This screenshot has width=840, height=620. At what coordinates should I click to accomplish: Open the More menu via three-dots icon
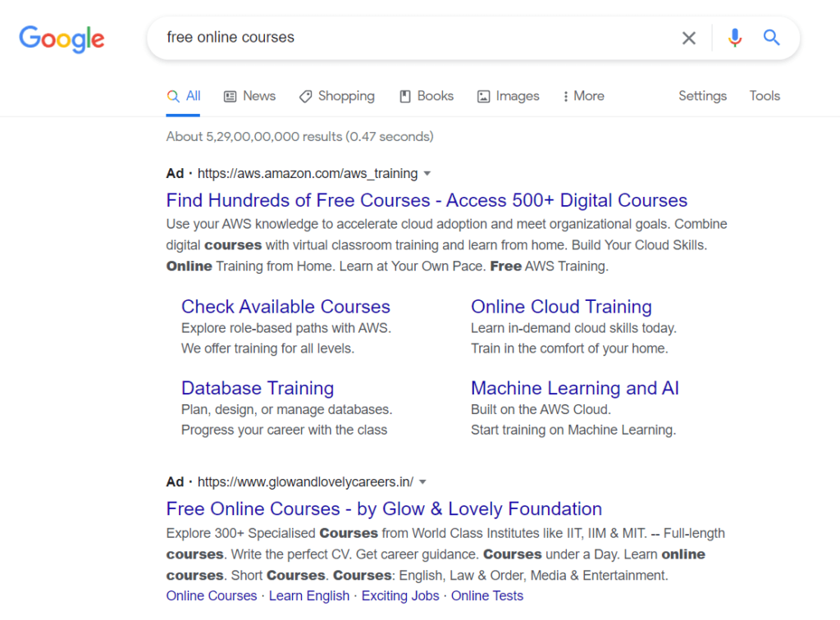click(566, 97)
